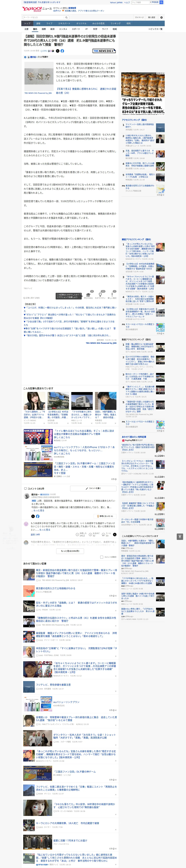
Task: Open the settings gear icon in the header
Action: coord(161,18)
